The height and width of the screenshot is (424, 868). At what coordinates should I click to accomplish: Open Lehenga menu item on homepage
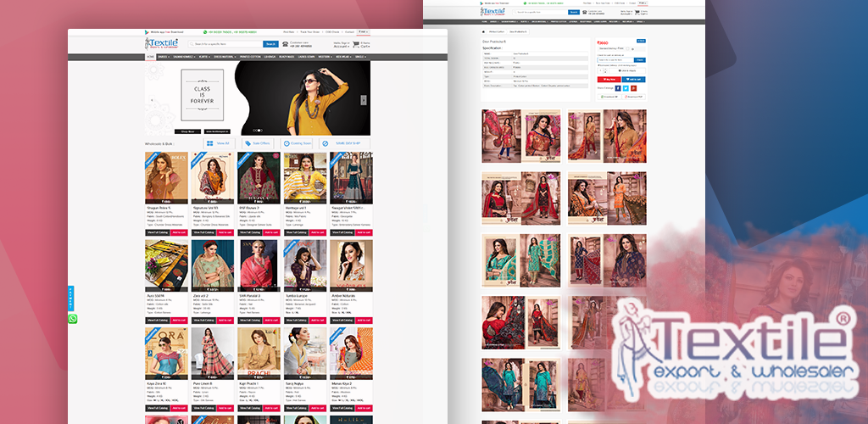click(269, 57)
